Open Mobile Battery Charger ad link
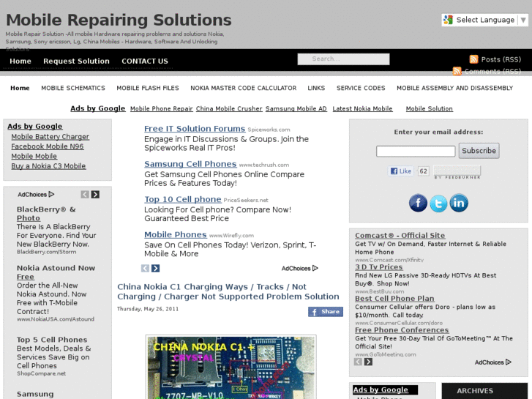The width and height of the screenshot is (532, 399). [x=50, y=136]
